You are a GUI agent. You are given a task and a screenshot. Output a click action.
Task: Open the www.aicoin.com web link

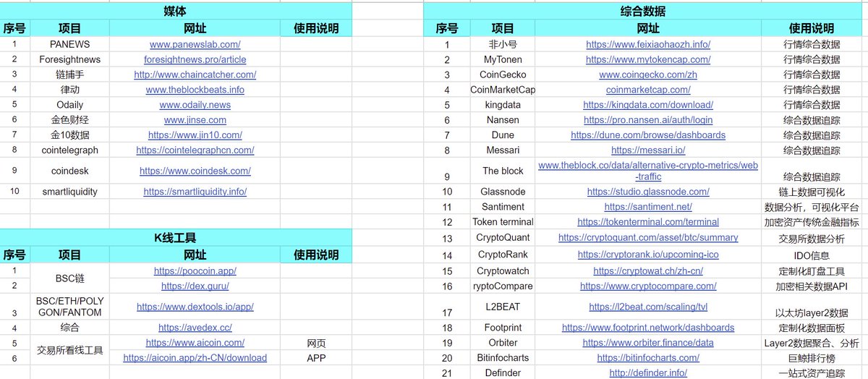coord(195,343)
